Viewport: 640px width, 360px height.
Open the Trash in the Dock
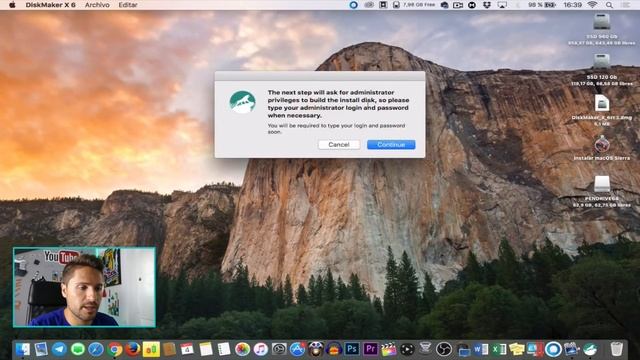pos(617,349)
